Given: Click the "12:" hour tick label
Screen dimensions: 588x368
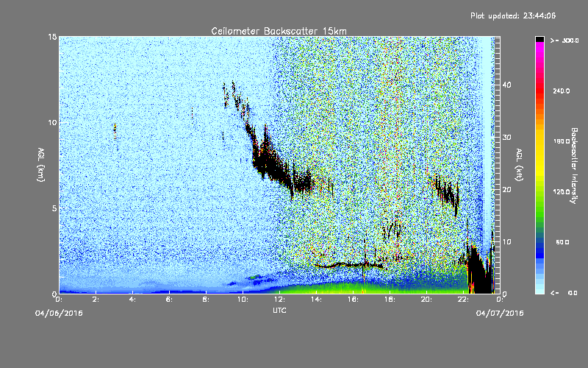Looking at the screenshot, I should click(x=280, y=300).
